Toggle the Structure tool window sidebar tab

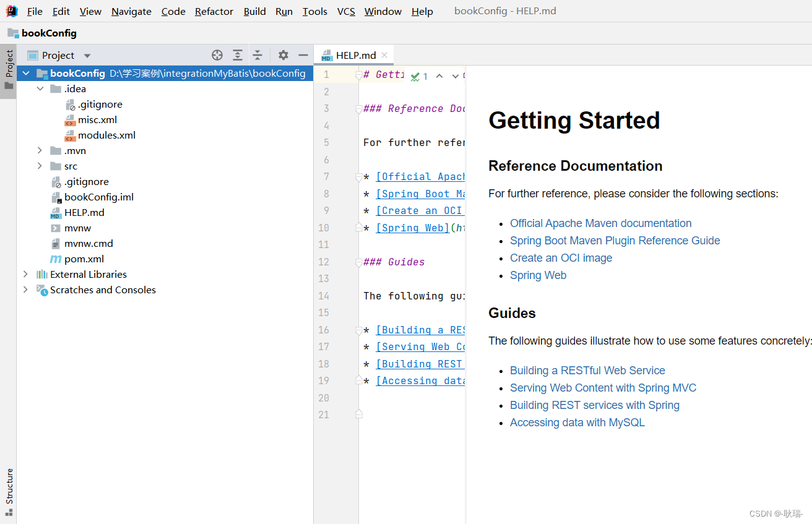point(9,492)
